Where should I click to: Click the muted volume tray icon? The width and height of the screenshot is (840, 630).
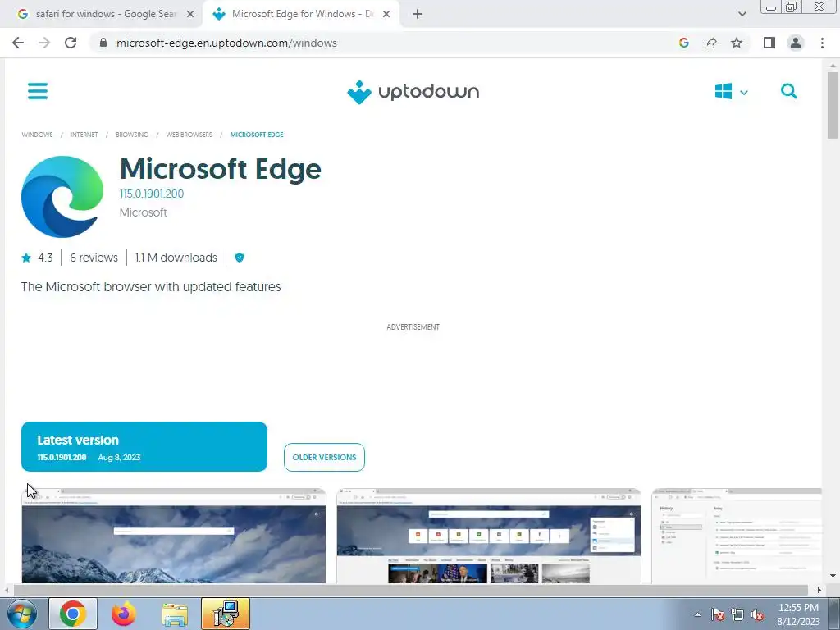click(757, 615)
